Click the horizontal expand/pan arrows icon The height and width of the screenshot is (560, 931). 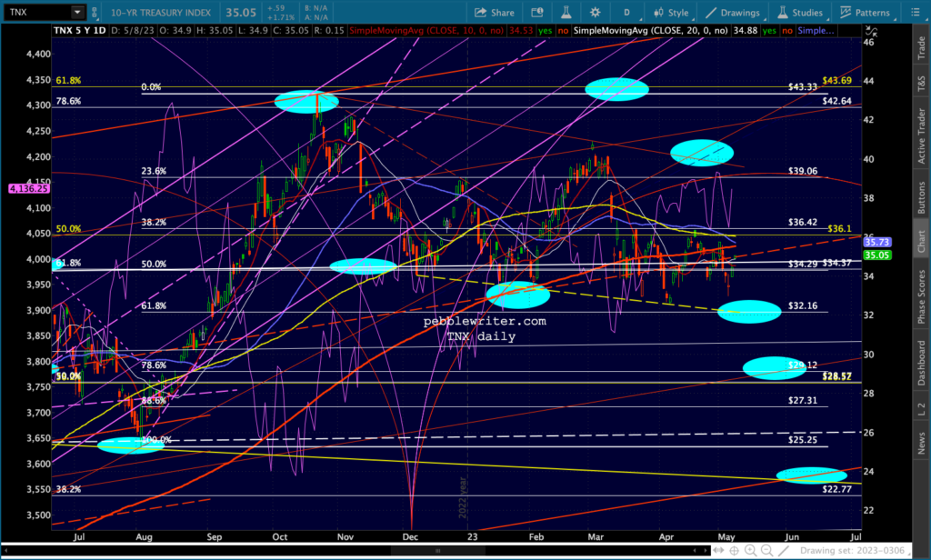pos(718,551)
